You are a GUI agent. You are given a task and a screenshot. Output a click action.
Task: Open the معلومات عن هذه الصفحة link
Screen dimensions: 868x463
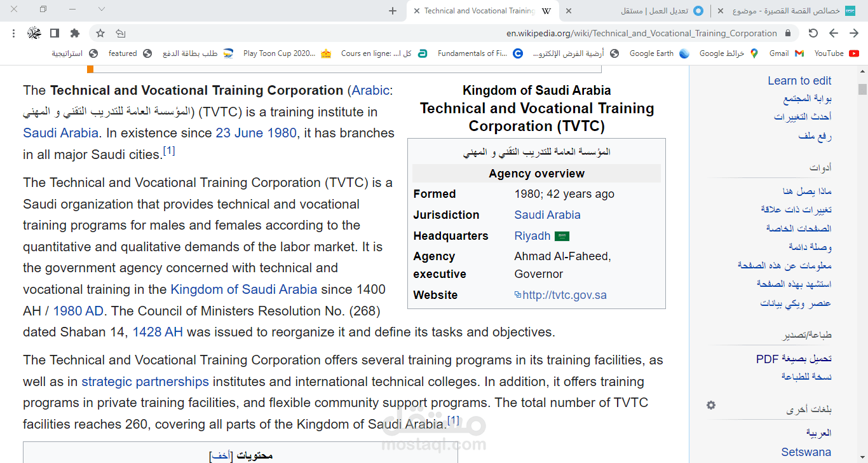pyautogui.click(x=785, y=265)
